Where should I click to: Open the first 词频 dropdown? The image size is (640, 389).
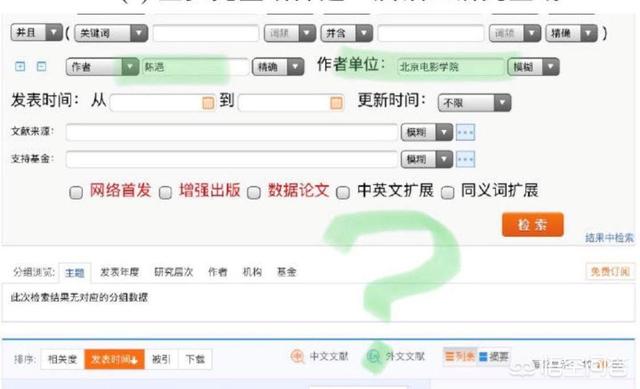point(290,33)
